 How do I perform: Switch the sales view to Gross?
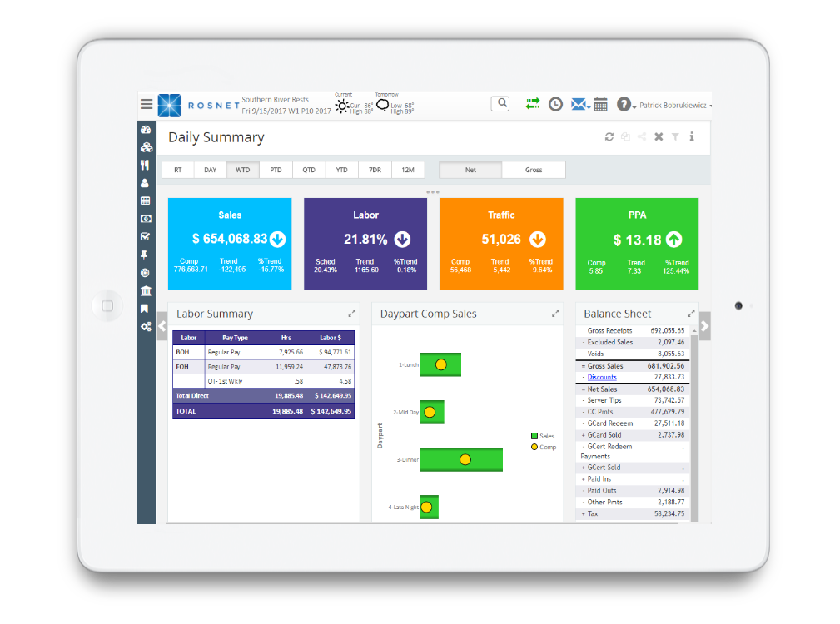pos(534,170)
